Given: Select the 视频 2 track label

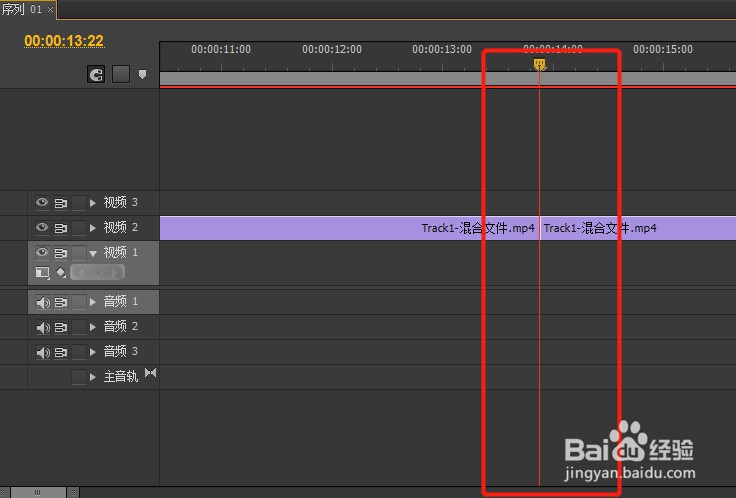Looking at the screenshot, I should pyautogui.click(x=121, y=227).
